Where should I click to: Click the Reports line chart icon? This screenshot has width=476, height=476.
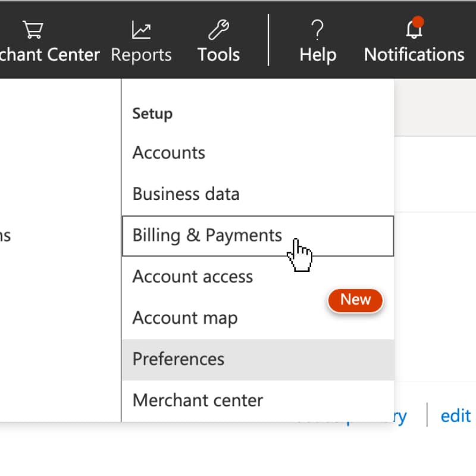[x=141, y=29]
